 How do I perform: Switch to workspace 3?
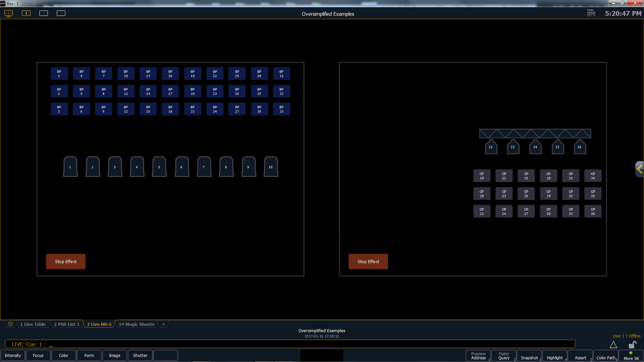click(x=61, y=13)
